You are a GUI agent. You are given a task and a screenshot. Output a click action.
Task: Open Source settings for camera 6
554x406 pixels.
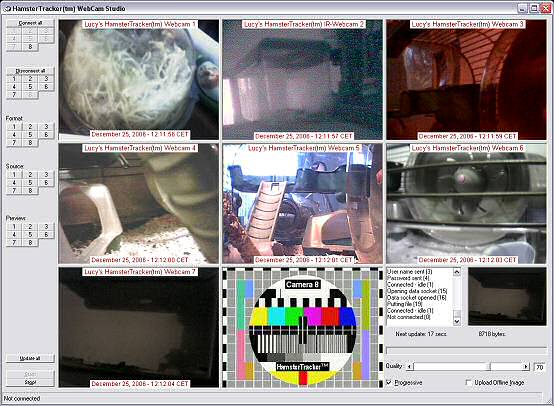(x=46, y=183)
